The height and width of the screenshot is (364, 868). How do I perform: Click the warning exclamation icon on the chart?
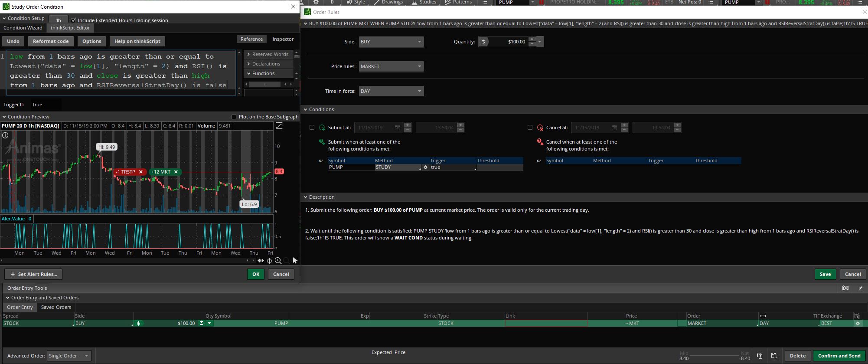click(5, 135)
